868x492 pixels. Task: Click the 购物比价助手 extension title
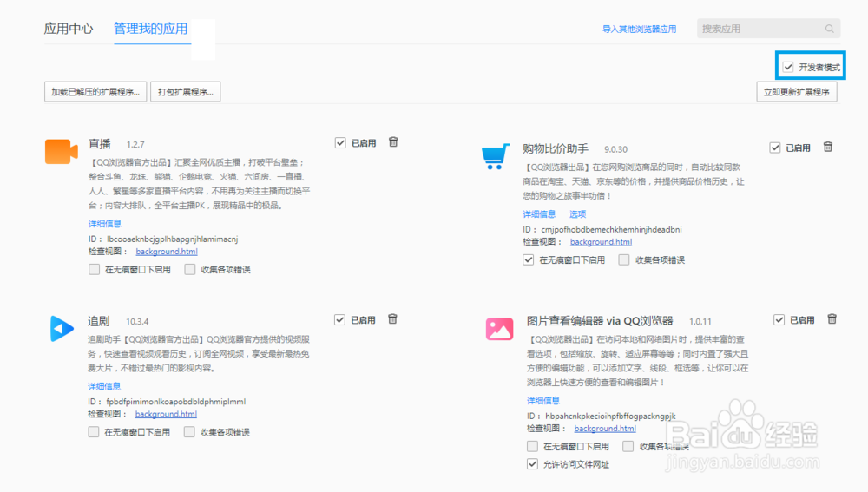tap(556, 149)
